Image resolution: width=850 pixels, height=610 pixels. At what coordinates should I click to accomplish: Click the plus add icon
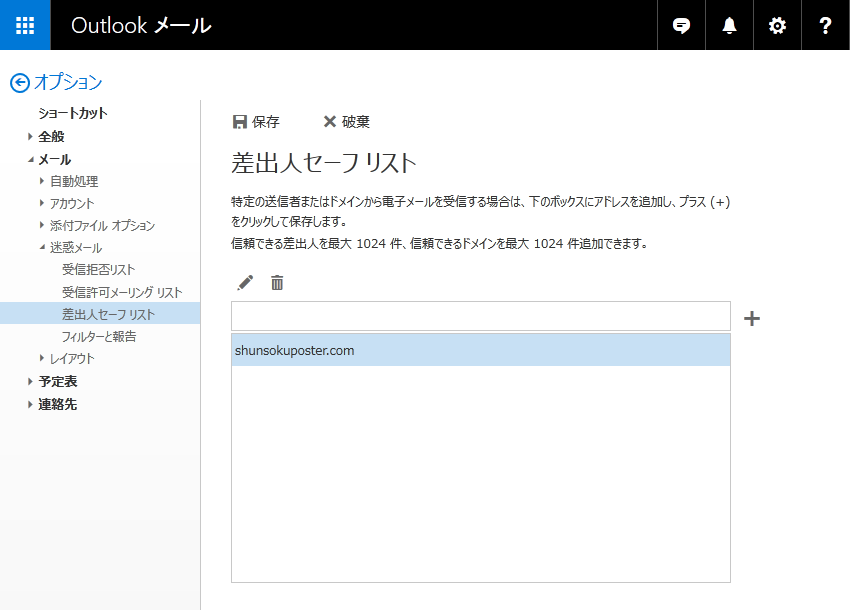tap(752, 318)
